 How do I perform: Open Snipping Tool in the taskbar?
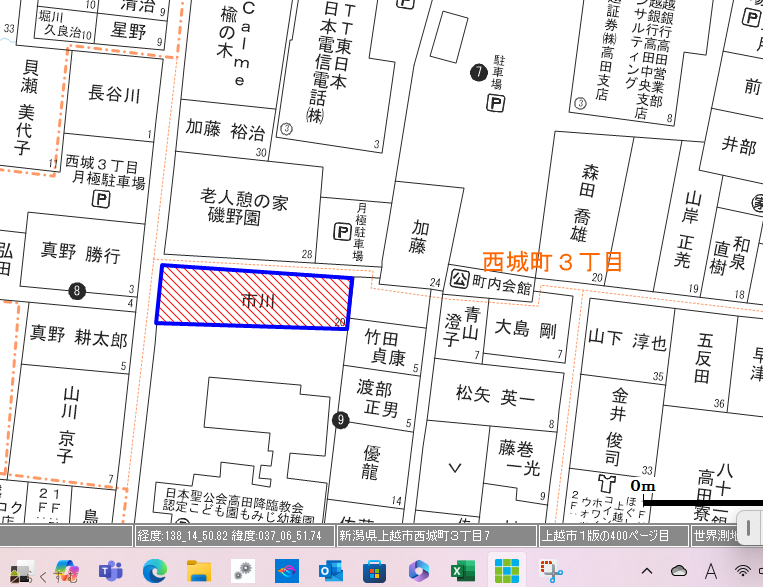(551, 570)
